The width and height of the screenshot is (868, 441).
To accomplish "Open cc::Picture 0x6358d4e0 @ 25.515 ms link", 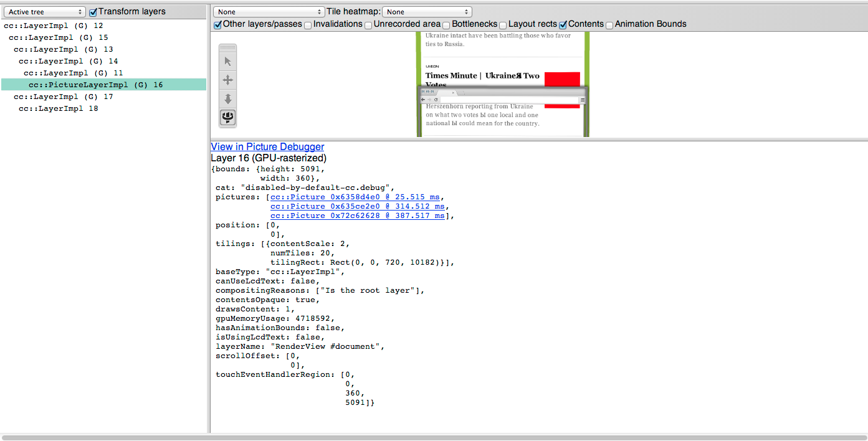I will tap(355, 197).
